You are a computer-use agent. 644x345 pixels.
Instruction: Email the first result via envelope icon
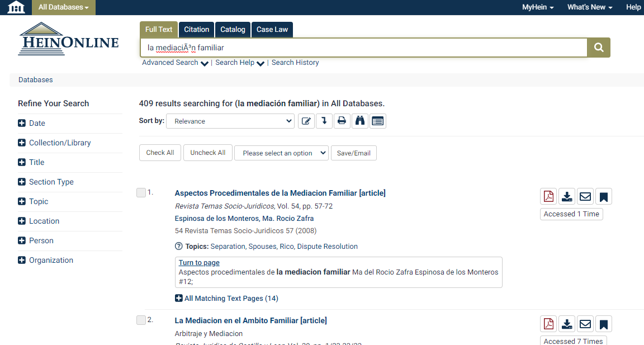[585, 197]
